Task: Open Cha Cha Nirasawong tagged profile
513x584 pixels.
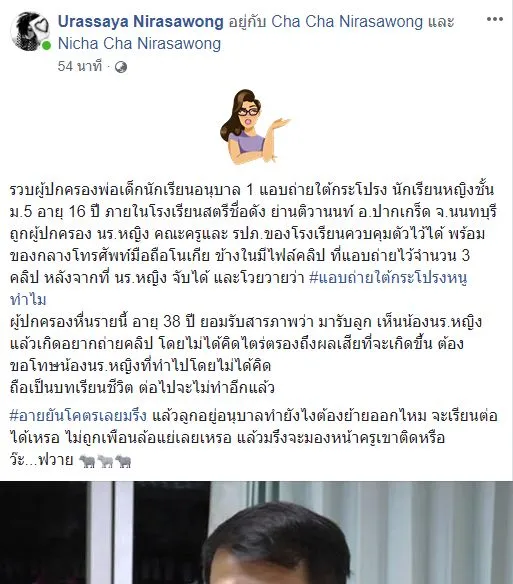Action: [347, 22]
